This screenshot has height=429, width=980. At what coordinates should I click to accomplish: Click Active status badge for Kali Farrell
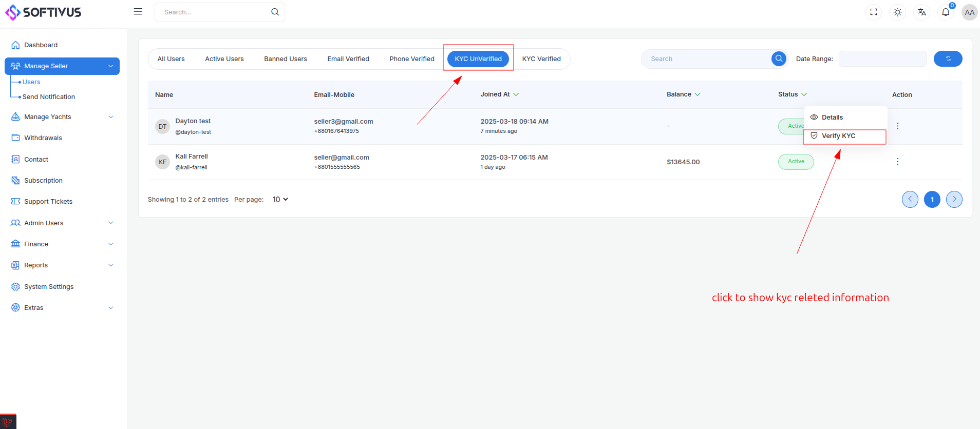pyautogui.click(x=796, y=162)
